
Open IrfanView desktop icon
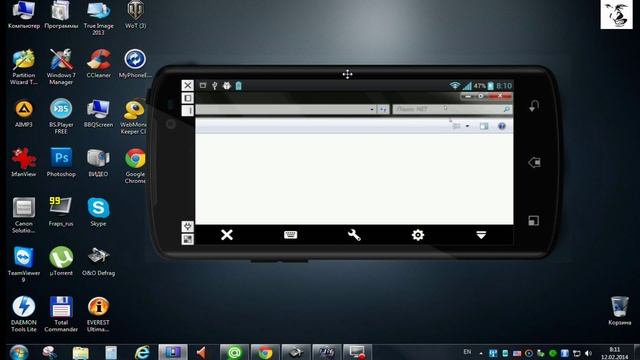[x=24, y=162]
